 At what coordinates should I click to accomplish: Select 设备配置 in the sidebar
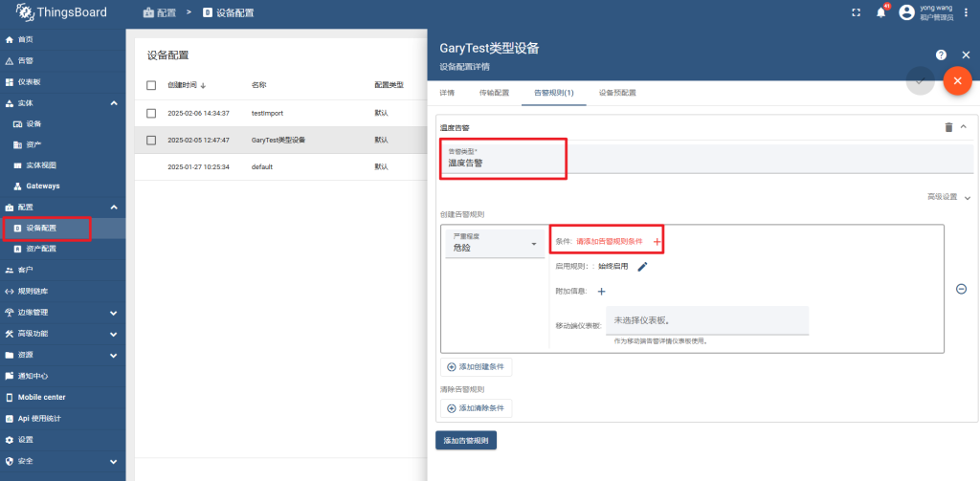(62, 228)
